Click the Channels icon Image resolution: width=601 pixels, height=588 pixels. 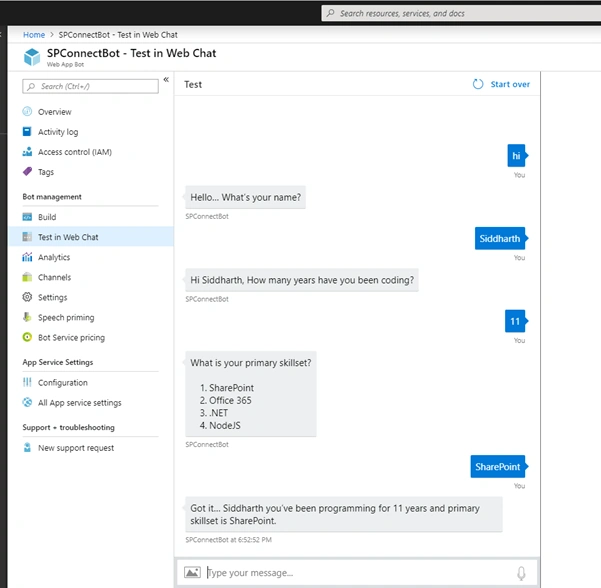(27, 277)
